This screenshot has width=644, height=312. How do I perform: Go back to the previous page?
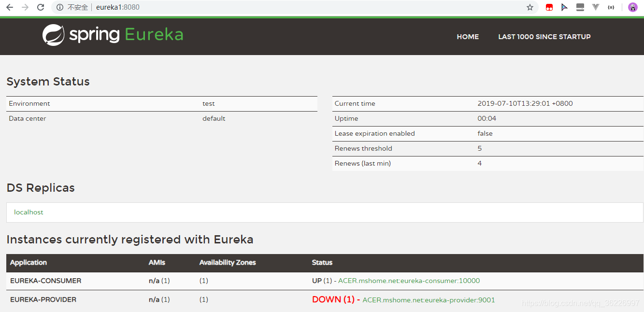tap(10, 7)
